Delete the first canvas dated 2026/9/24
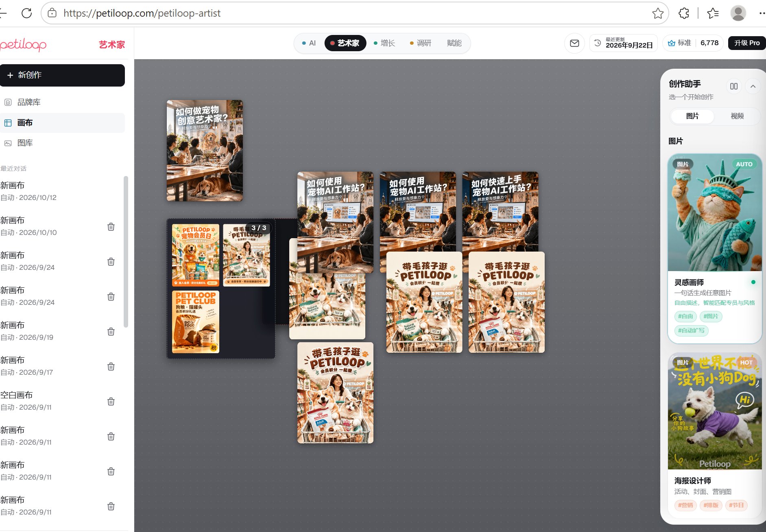The image size is (766, 532). click(x=111, y=262)
